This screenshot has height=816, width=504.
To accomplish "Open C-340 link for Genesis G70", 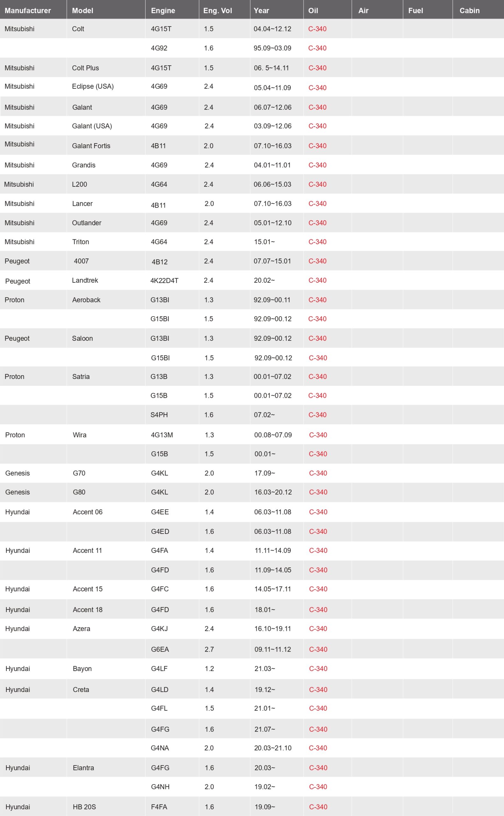I will tap(318, 473).
